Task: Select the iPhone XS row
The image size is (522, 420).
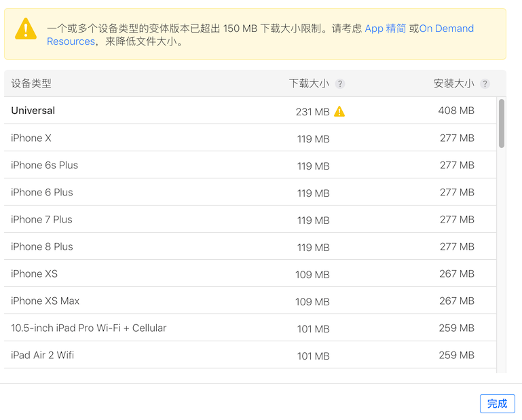Action: pos(250,273)
